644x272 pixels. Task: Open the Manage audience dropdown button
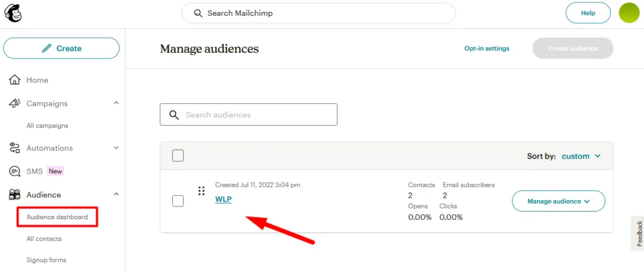pos(558,201)
